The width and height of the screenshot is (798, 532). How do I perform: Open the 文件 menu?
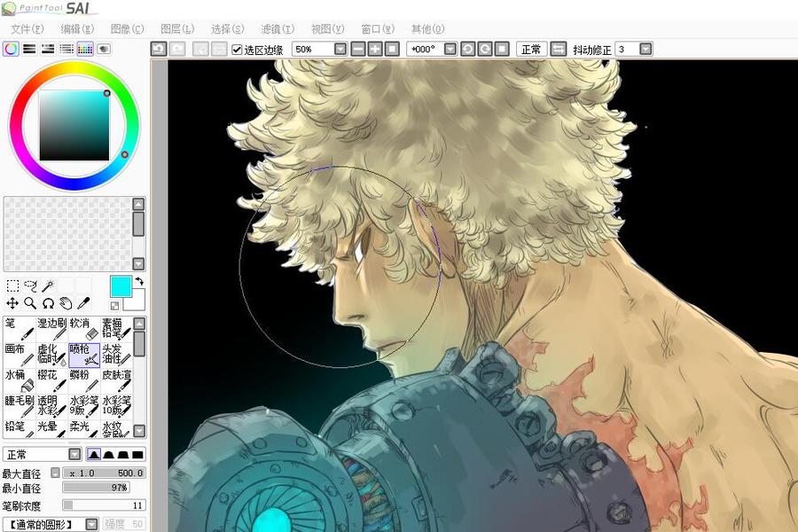click(27, 29)
